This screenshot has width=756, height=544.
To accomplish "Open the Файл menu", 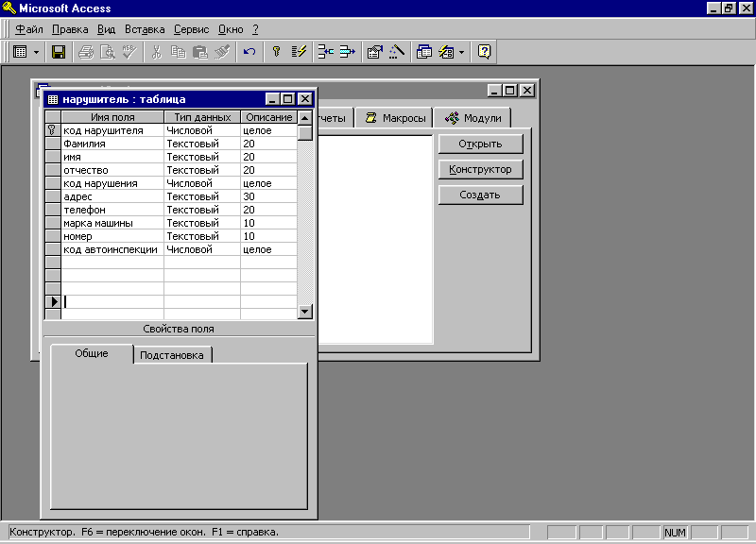I will [29, 29].
